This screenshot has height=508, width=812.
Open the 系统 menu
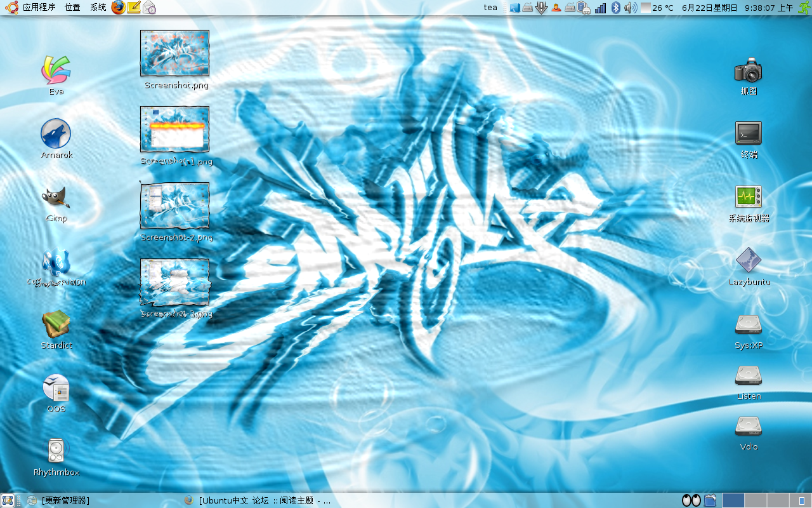(98, 8)
